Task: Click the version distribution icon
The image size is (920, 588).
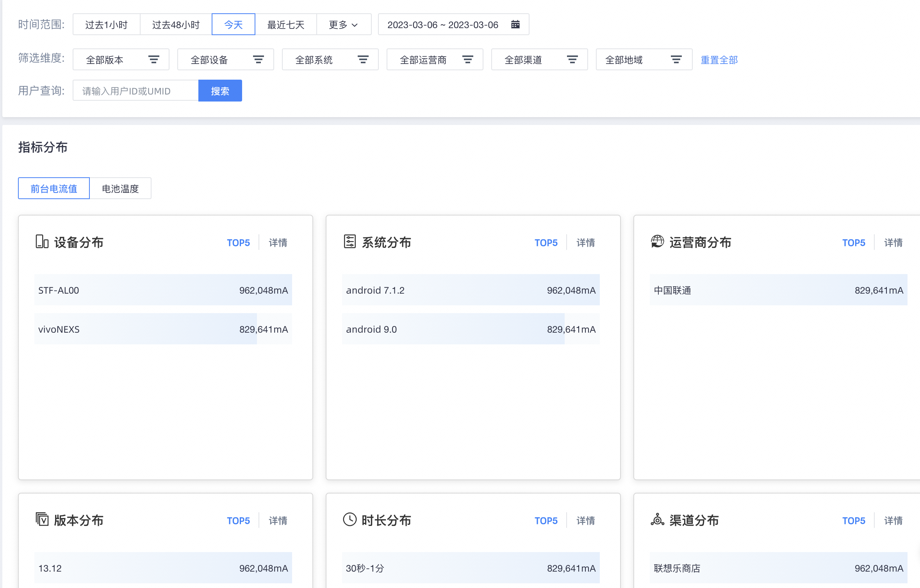Action: (x=42, y=520)
